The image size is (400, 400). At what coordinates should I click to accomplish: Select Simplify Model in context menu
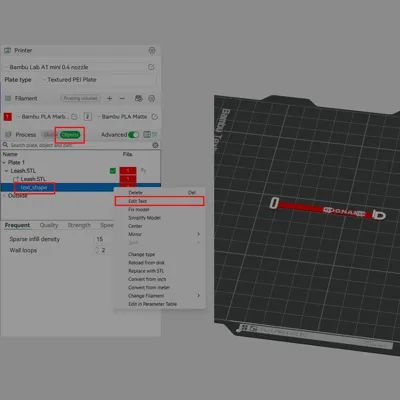(x=144, y=218)
